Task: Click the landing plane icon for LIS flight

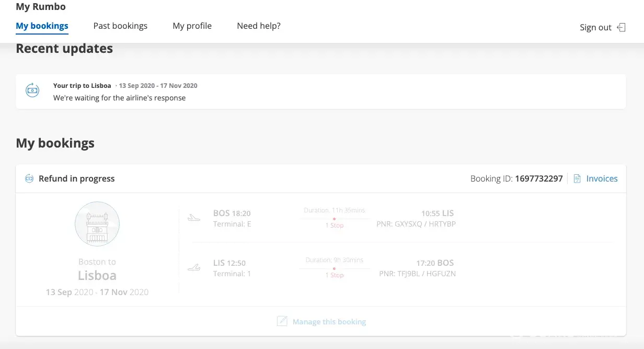Action: click(x=194, y=267)
